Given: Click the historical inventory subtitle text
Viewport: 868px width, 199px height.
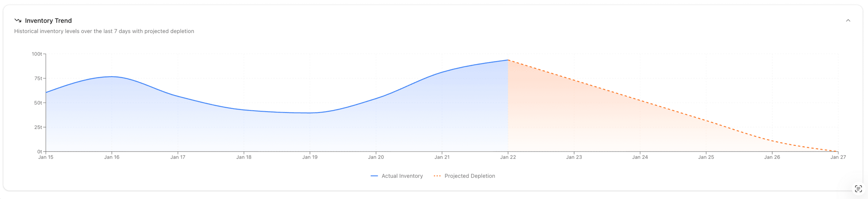Looking at the screenshot, I should (x=104, y=31).
